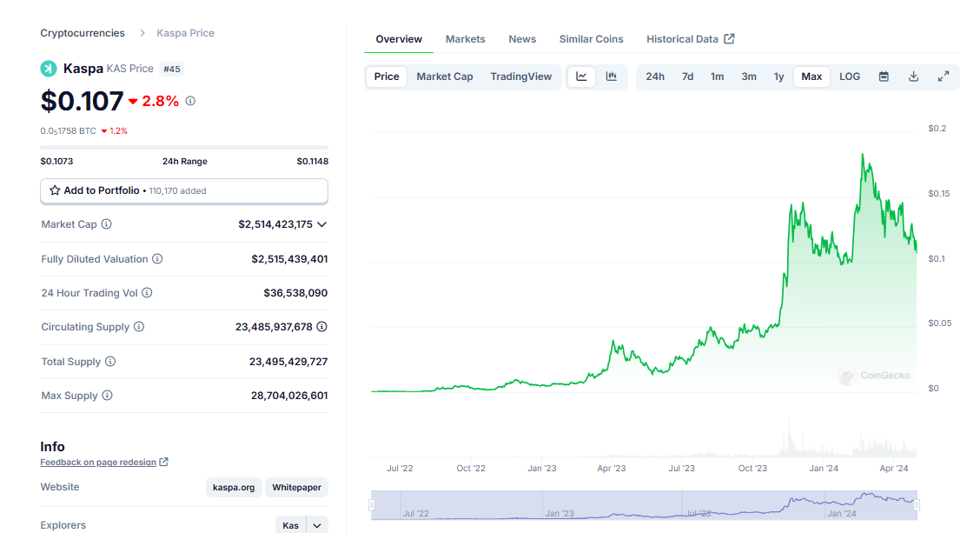Set chart range to 24h

pos(655,77)
